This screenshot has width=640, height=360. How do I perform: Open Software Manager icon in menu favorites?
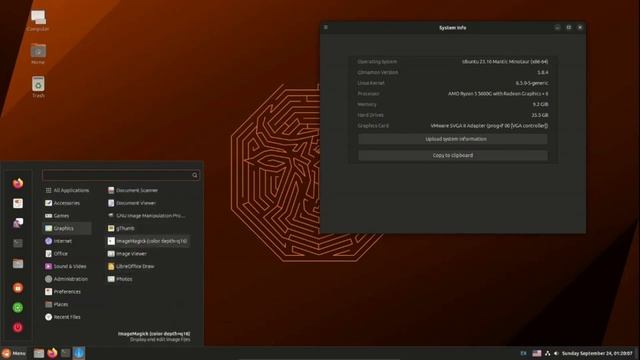pyautogui.click(x=18, y=203)
